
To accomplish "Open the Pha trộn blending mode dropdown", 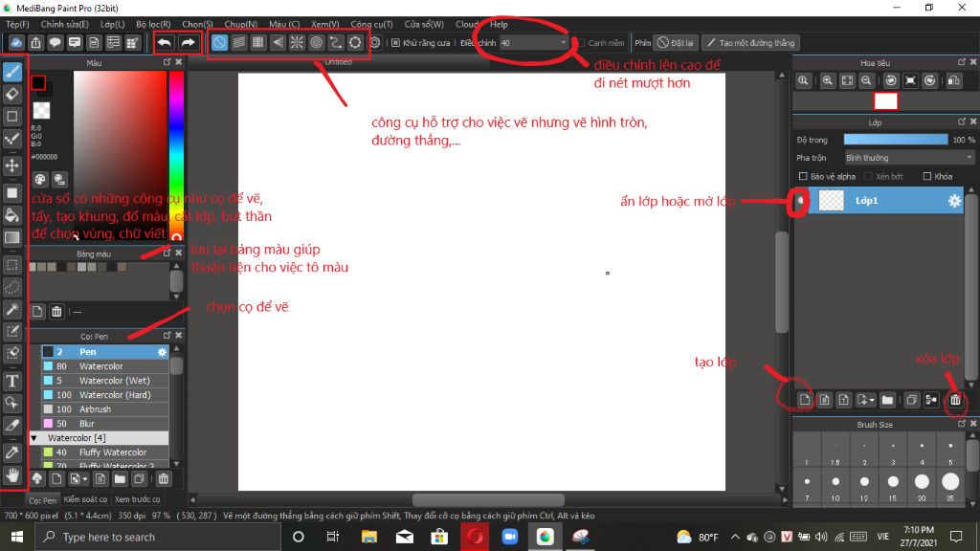I will coord(909,158).
